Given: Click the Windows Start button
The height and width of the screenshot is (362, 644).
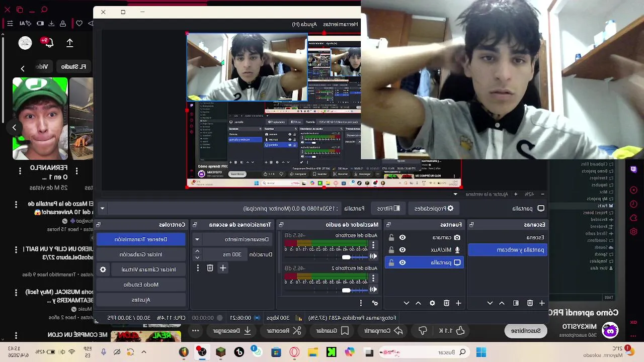Looking at the screenshot, I should (481, 352).
